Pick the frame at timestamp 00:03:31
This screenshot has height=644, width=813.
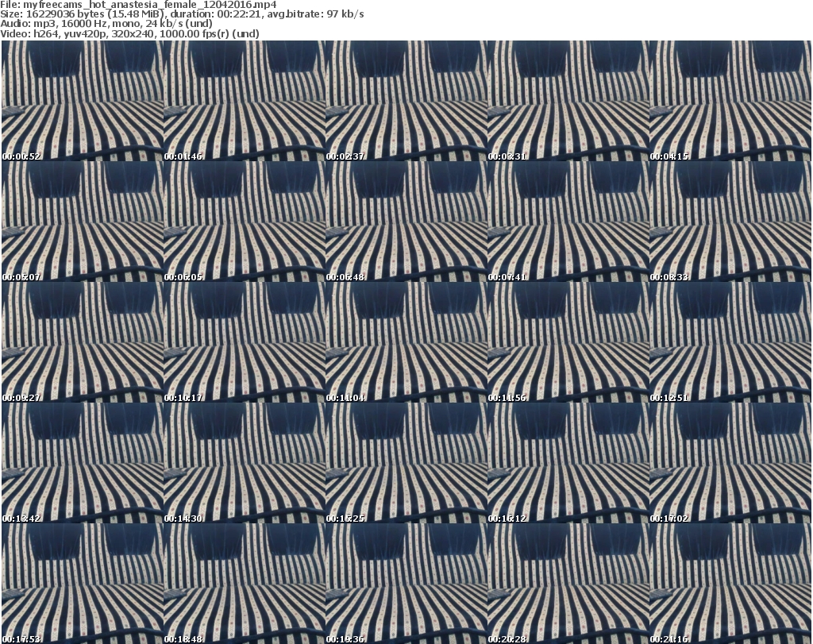click(568, 101)
